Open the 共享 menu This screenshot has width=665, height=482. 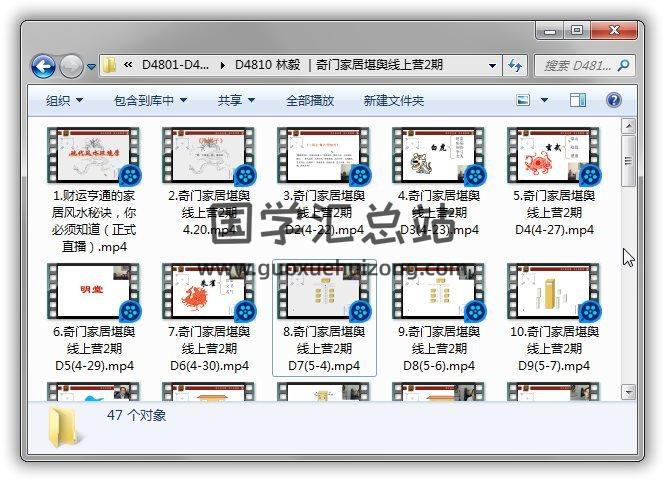pyautogui.click(x=236, y=100)
